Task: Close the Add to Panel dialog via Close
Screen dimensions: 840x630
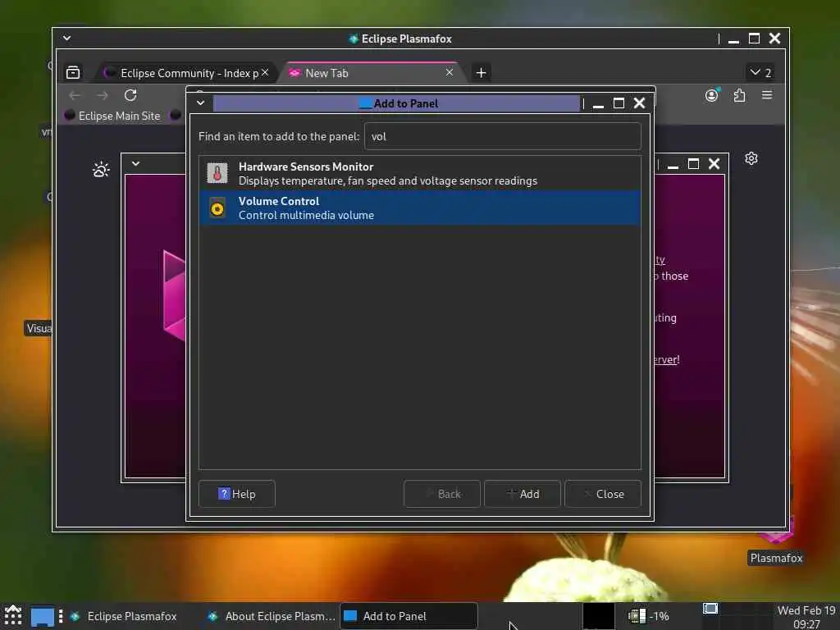Action: click(x=603, y=494)
